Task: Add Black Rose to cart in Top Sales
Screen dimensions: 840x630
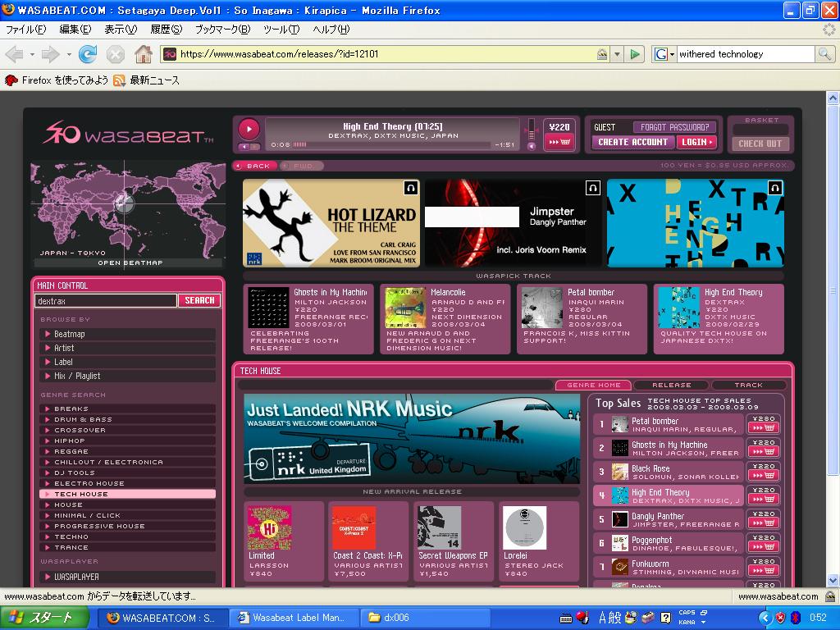Action: [x=764, y=476]
